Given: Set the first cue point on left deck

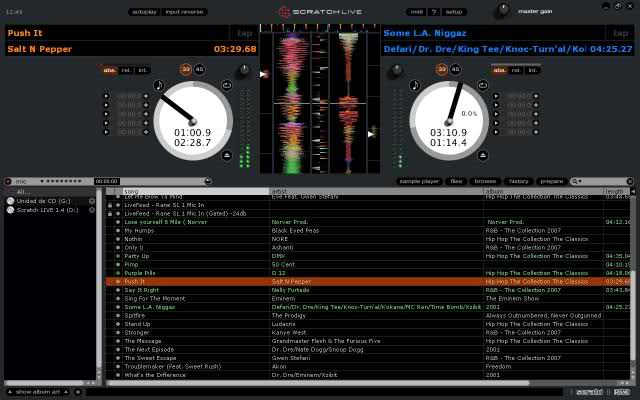Looking at the screenshot, I should tap(146, 96).
